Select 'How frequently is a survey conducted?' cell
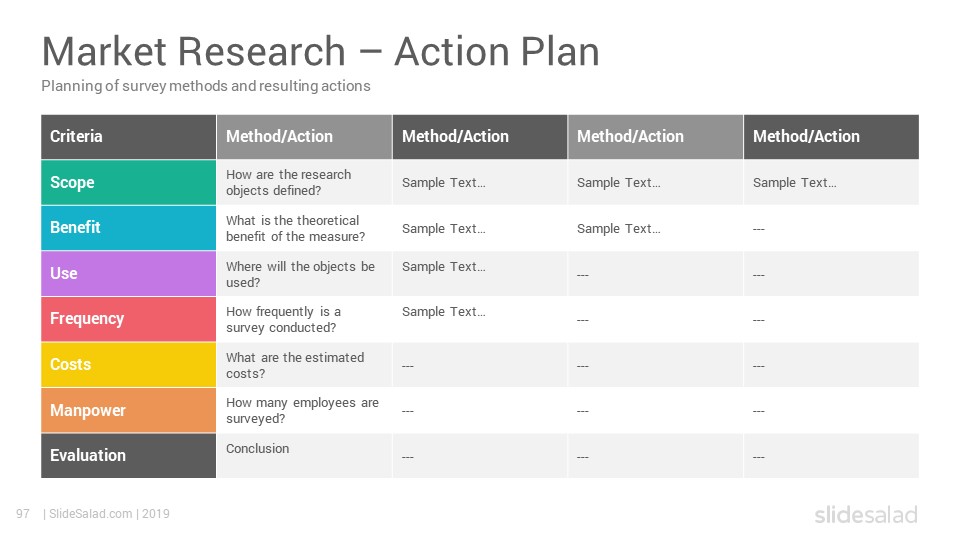Image resolution: width=960 pixels, height=540 pixels. pyautogui.click(x=304, y=319)
